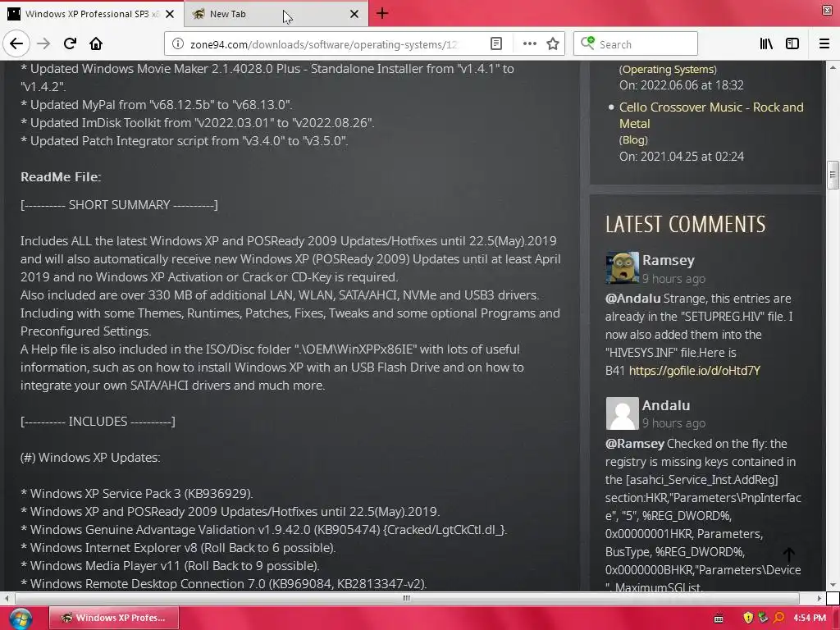This screenshot has width=840, height=630.
Task: Click the 4:54 PM system clock
Action: click(810, 618)
